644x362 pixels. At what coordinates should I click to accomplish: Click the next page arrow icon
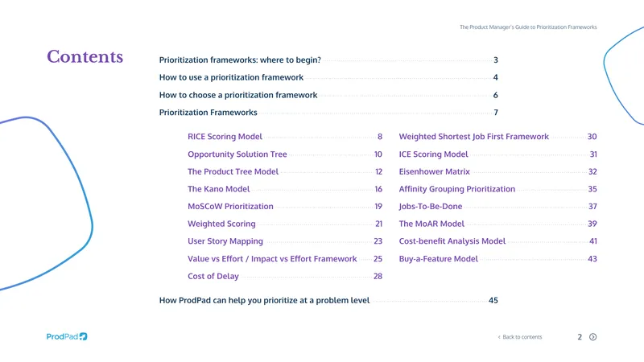point(592,337)
